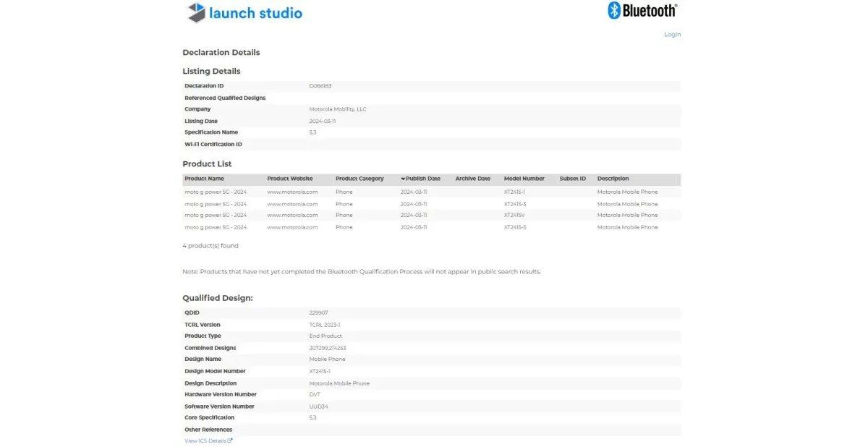This screenshot has width=868, height=447.
Task: Sort table by Publish Date column
Action: pyautogui.click(x=422, y=179)
